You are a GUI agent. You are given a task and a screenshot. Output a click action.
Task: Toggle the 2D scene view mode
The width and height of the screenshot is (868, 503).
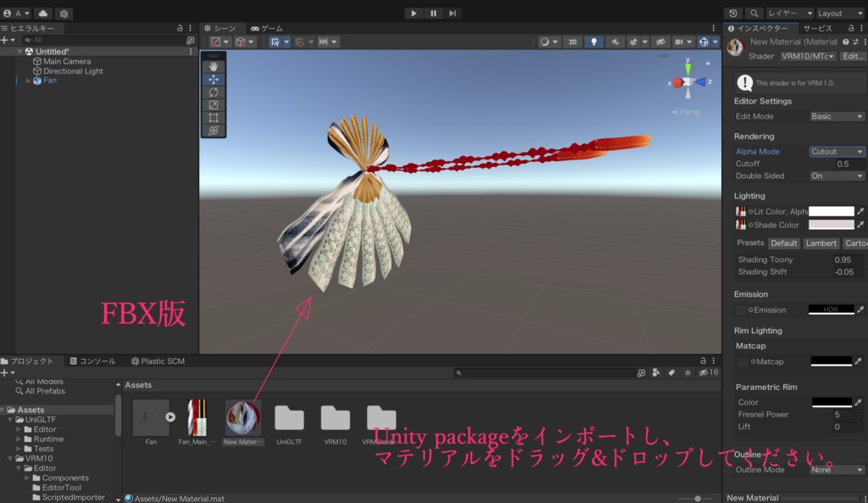point(572,42)
